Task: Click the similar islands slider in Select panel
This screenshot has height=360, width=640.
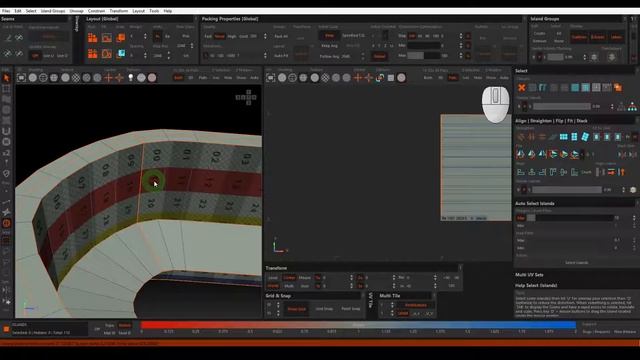Action: [562, 107]
